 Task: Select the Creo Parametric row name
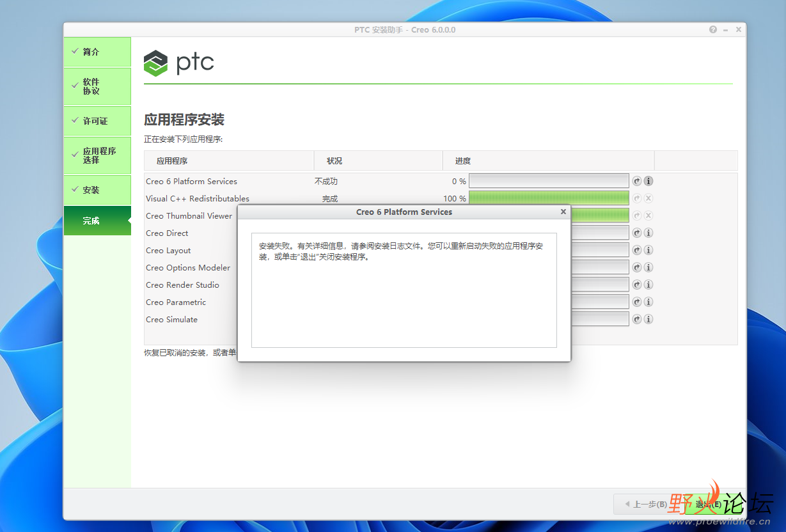point(176,302)
